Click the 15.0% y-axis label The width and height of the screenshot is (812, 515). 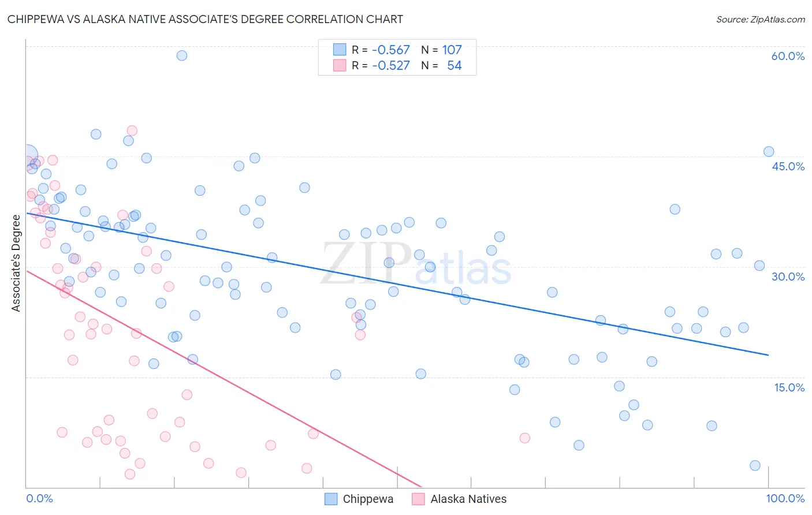click(789, 387)
